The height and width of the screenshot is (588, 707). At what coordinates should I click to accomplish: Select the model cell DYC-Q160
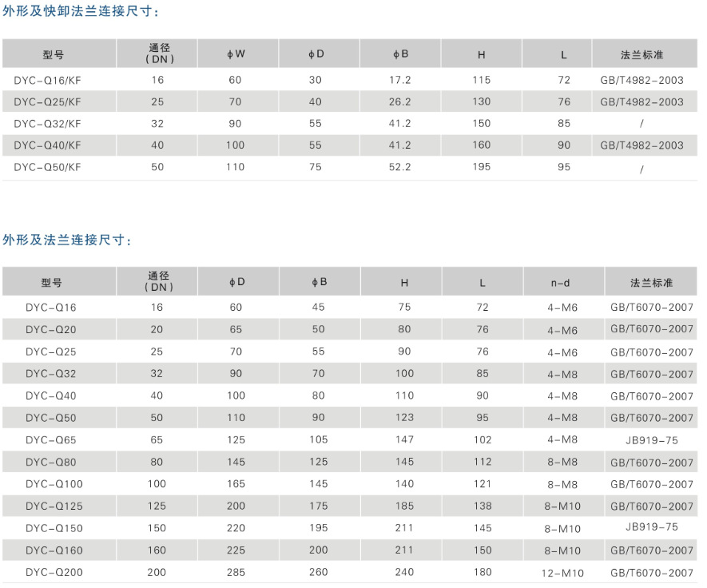(54, 550)
